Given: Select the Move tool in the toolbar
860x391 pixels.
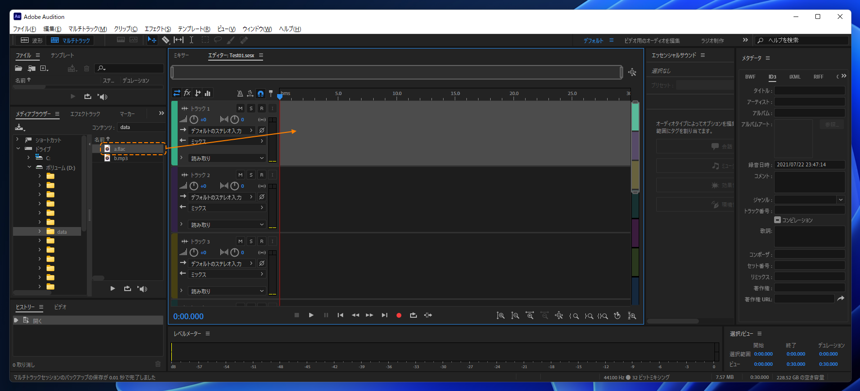Looking at the screenshot, I should point(152,40).
